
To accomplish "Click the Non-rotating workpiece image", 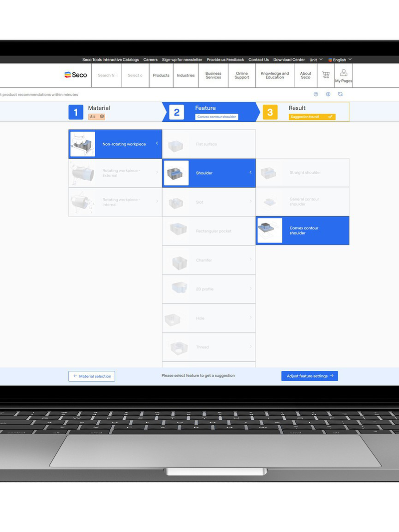I will tap(82, 144).
